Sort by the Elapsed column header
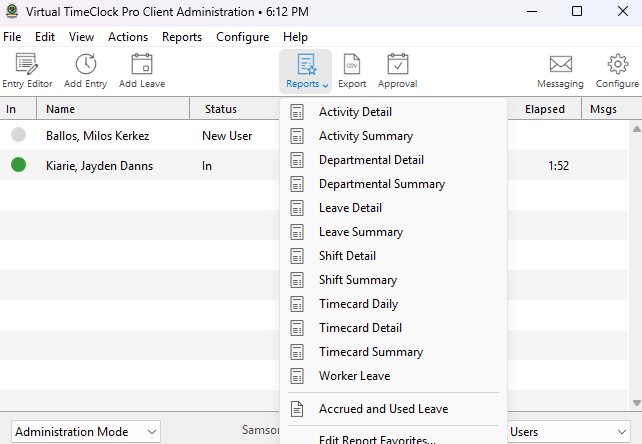The width and height of the screenshot is (642, 444). [x=545, y=109]
